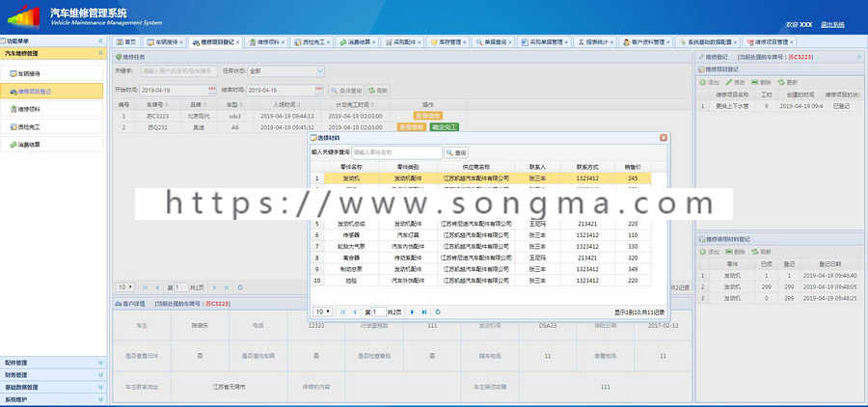Click 刷新 in 维修领用材料登记 panel

tap(762, 252)
